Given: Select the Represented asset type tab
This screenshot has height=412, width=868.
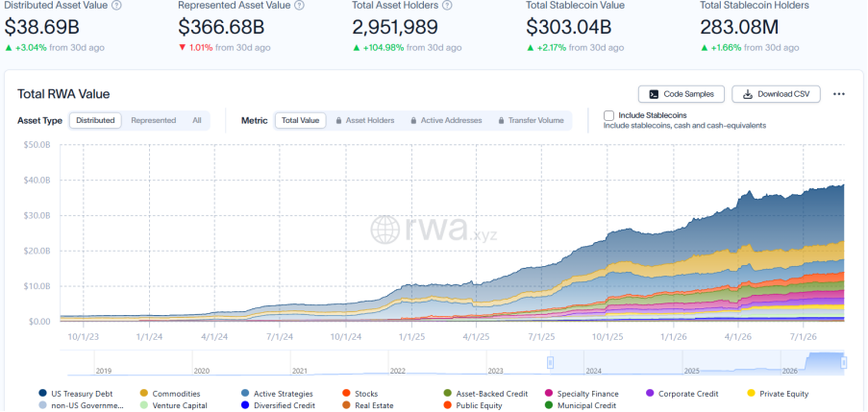Looking at the screenshot, I should 154,120.
